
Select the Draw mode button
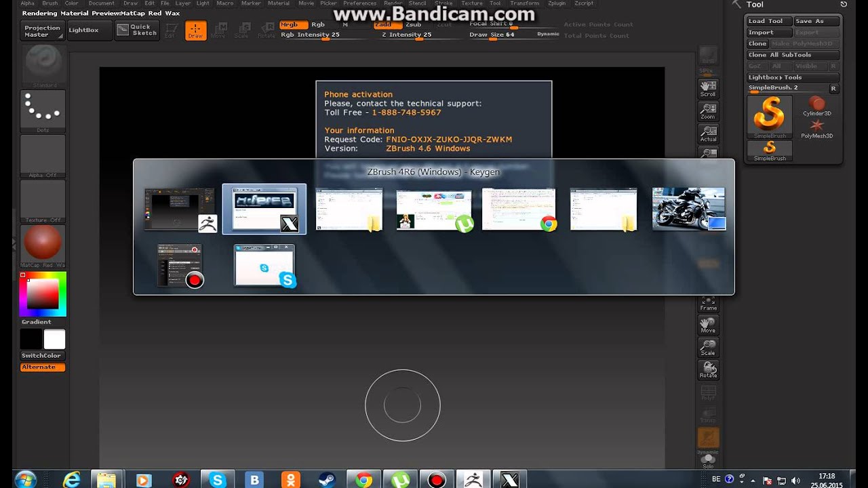point(195,30)
